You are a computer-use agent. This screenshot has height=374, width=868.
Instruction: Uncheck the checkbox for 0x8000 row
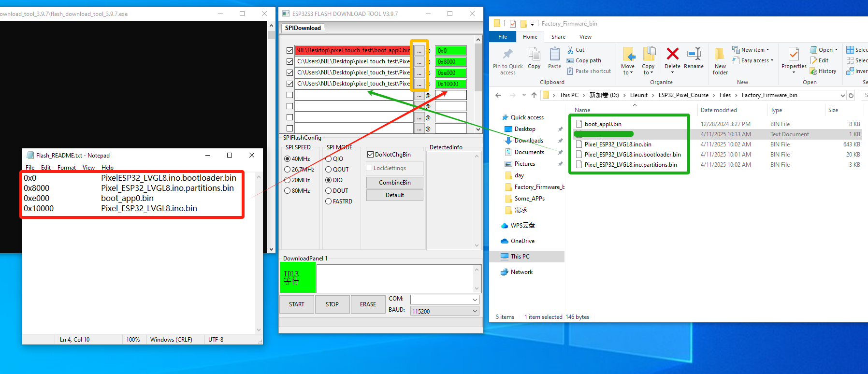point(289,61)
